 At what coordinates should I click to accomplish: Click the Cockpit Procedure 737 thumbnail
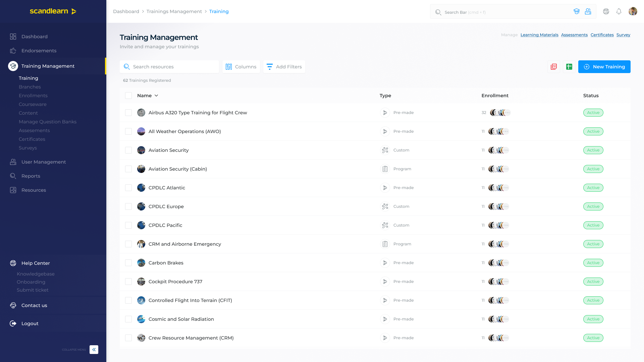point(141,282)
